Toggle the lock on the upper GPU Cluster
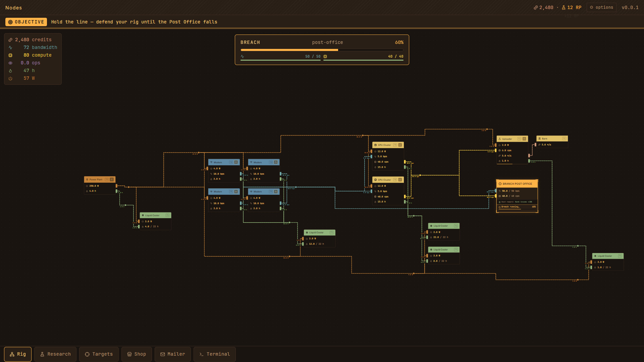 click(400, 145)
